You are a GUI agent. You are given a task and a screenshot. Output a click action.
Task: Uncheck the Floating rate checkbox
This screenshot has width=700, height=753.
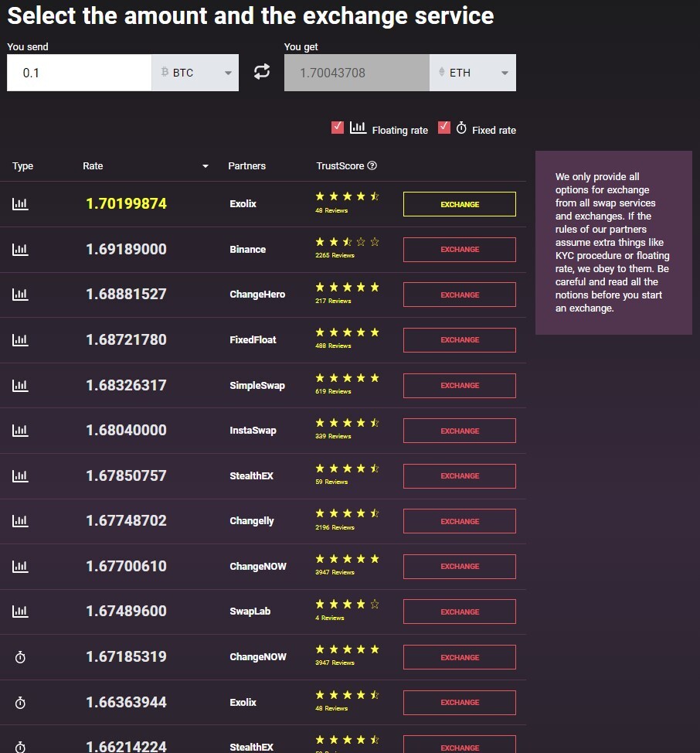[338, 128]
